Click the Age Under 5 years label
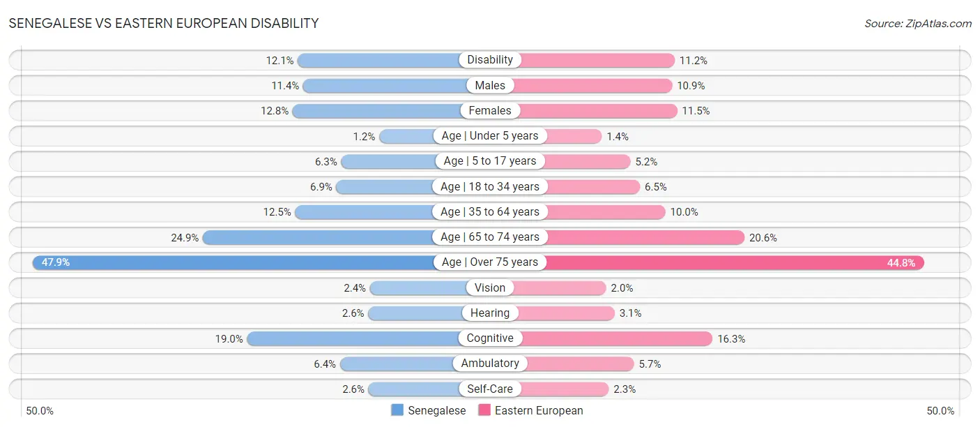980x427 pixels. pyautogui.click(x=490, y=136)
